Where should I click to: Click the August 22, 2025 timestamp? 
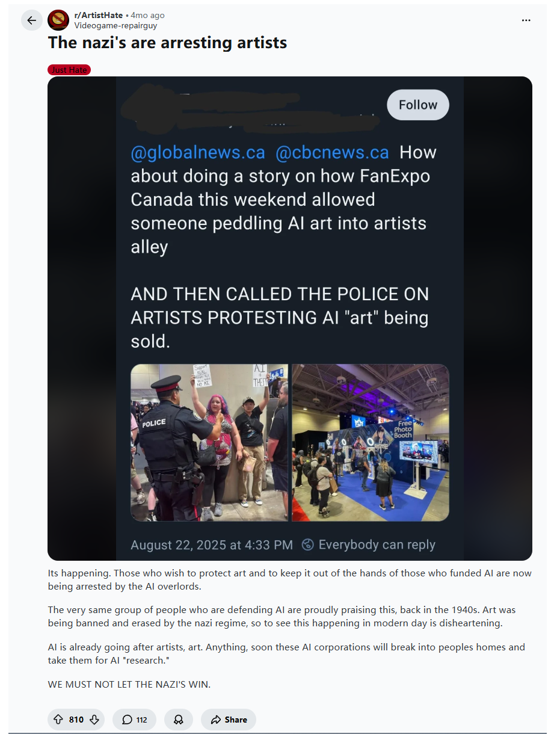point(212,545)
